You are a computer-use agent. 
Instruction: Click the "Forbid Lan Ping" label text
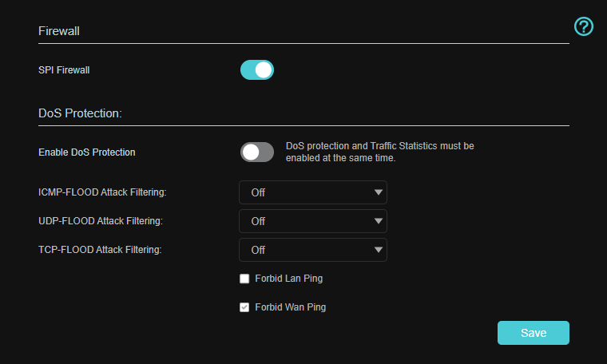(x=288, y=279)
